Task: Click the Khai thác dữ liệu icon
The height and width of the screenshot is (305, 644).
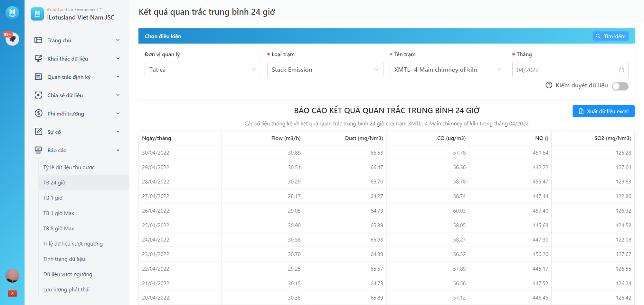Action: (x=38, y=58)
